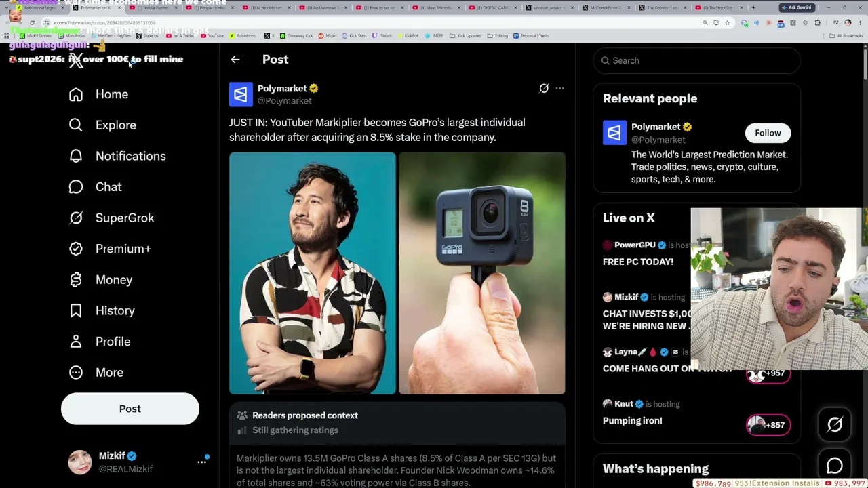Click the Readers proposed context heading

tap(305, 415)
